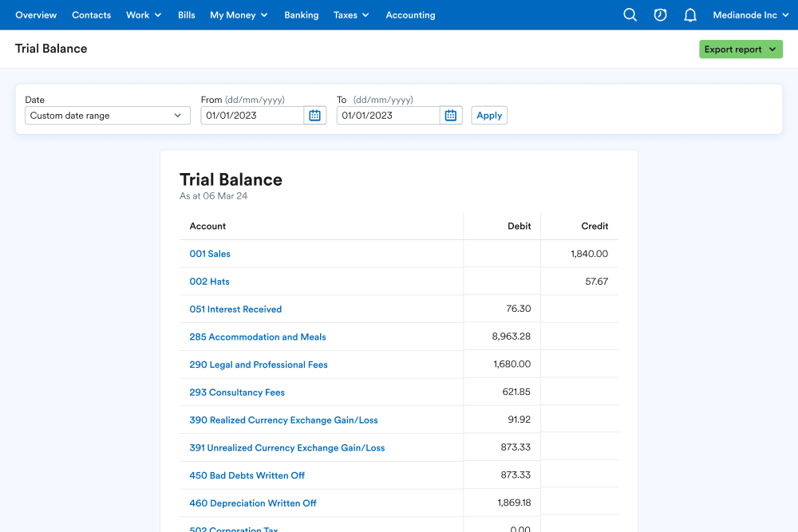Click the Credit column header

tap(595, 227)
